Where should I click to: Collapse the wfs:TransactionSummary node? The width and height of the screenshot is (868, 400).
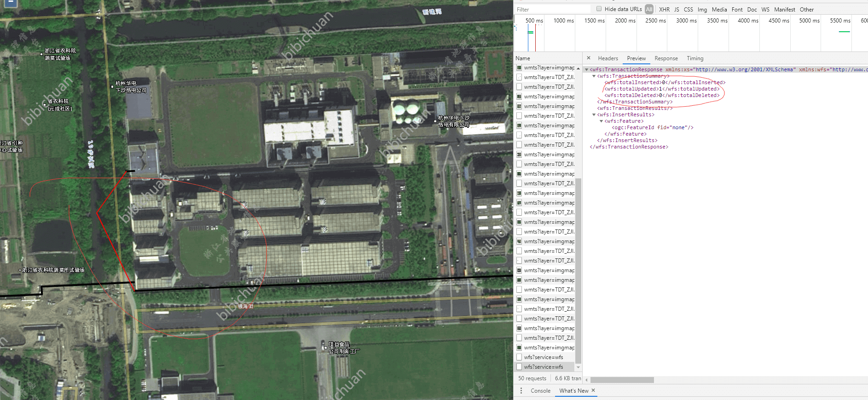pos(594,76)
